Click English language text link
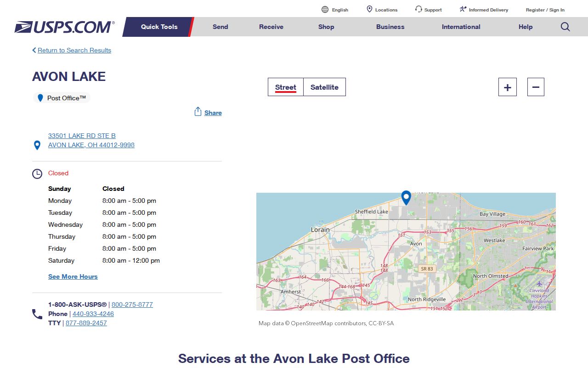Image resolution: width=588 pixels, height=368 pixels. 340,10
